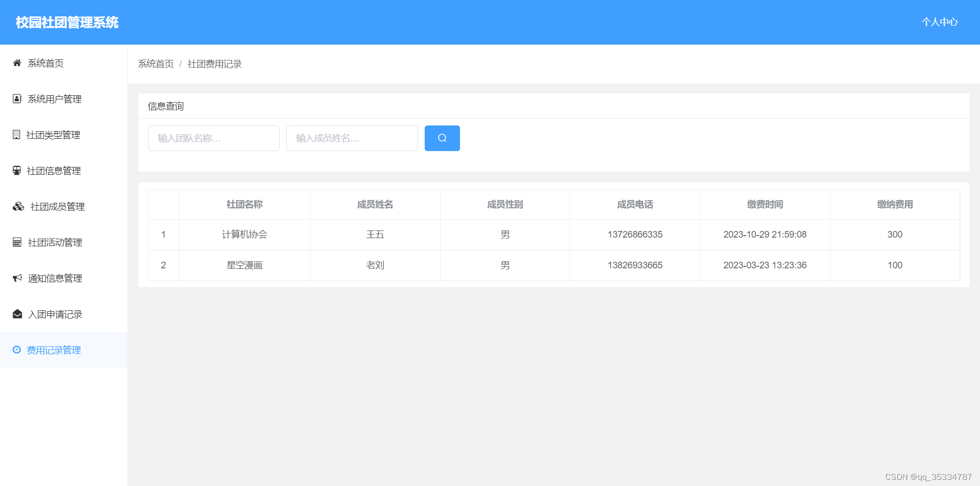Go to 社团类型管理 in sidebar
The height and width of the screenshot is (486, 980).
[64, 135]
